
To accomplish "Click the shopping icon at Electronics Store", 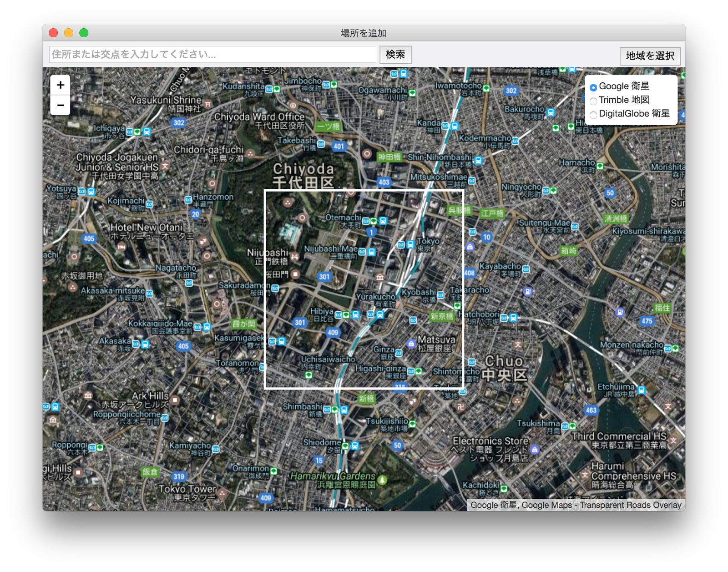I will [x=535, y=450].
